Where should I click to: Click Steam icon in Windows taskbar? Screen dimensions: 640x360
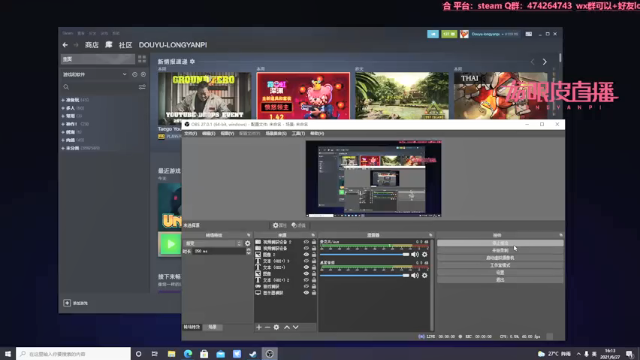tap(253, 354)
